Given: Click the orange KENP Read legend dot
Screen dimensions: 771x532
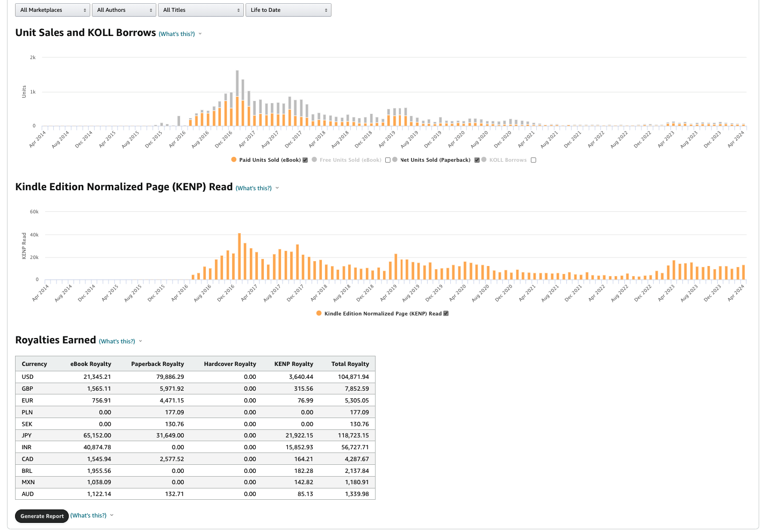Looking at the screenshot, I should (319, 313).
